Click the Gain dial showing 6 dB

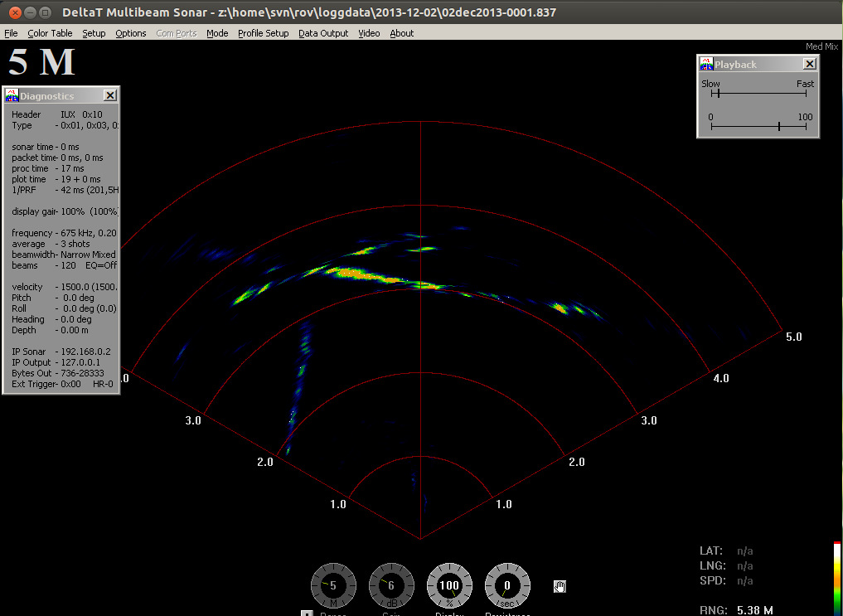click(391, 586)
